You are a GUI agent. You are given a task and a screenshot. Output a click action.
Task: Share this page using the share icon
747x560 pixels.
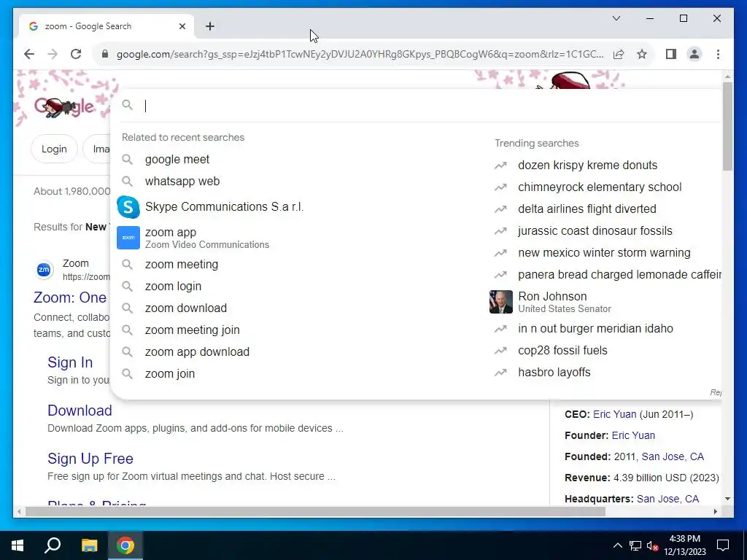[x=619, y=54]
